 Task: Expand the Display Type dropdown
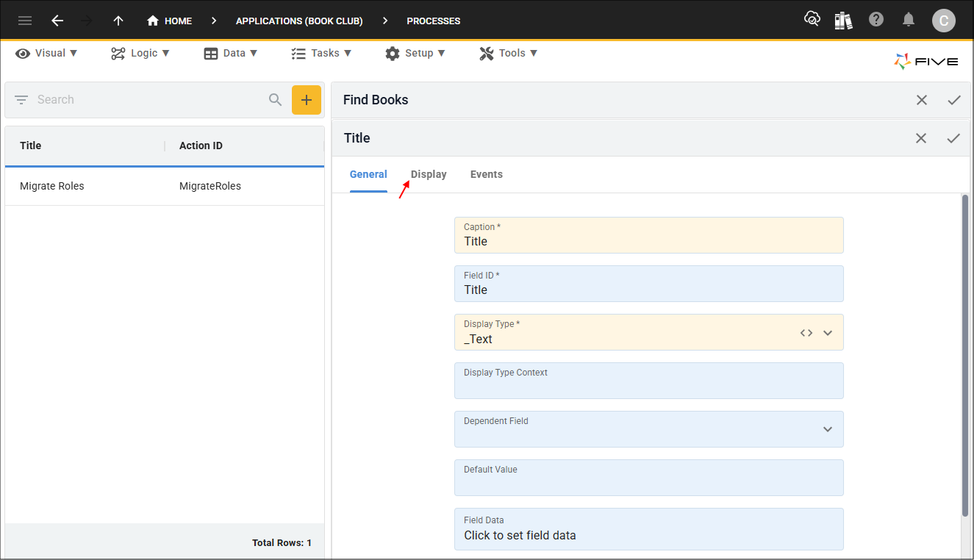click(x=828, y=333)
